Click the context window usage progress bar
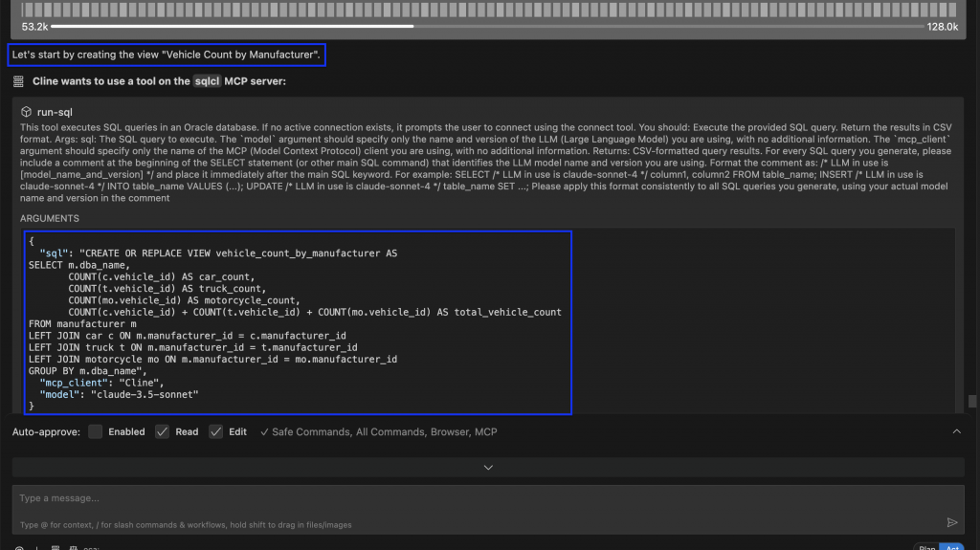Viewport: 980px width, 550px height. [x=487, y=26]
